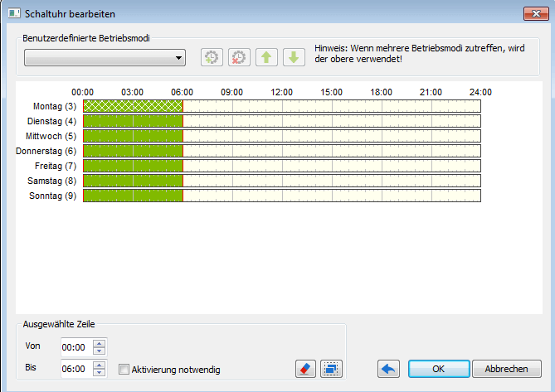Viewport: 555px width, 392px height.
Task: Move operating mode up with green arrow
Action: (x=266, y=58)
